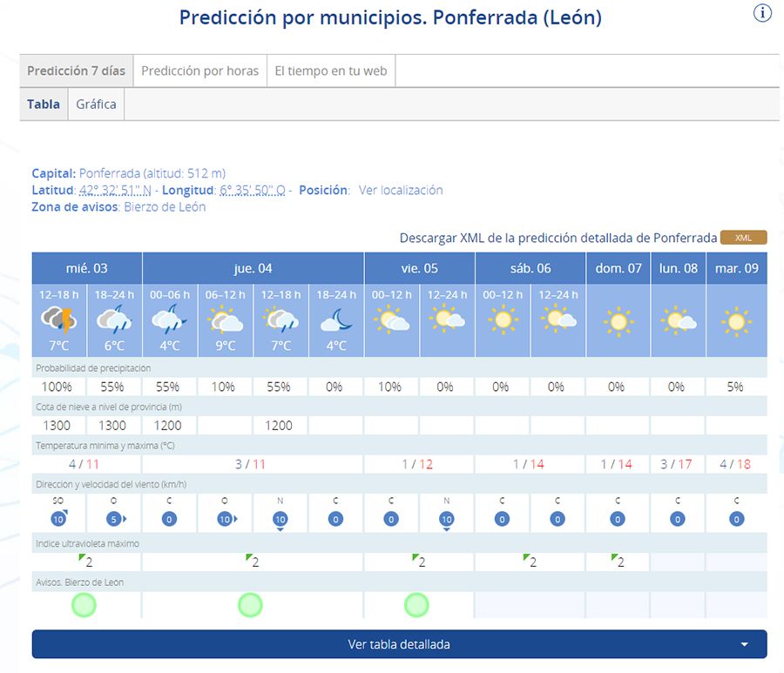Viewport: 784px width, 673px height.
Task: Click the green warning circle under vie. 05
Action: click(x=416, y=604)
